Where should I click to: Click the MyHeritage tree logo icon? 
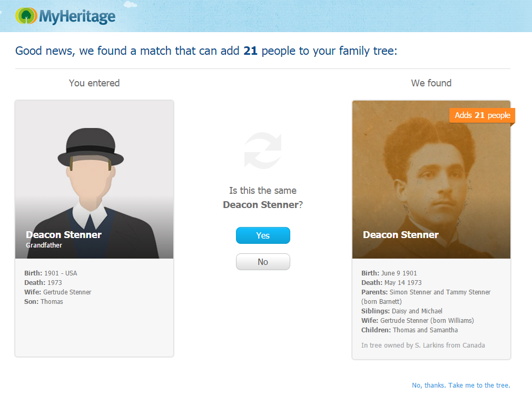(x=26, y=16)
